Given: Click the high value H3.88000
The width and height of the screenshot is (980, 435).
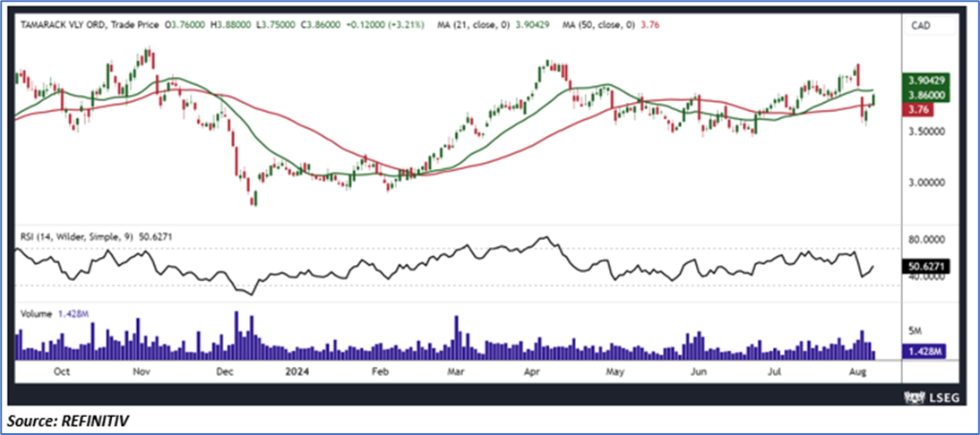Looking at the screenshot, I should [232, 25].
